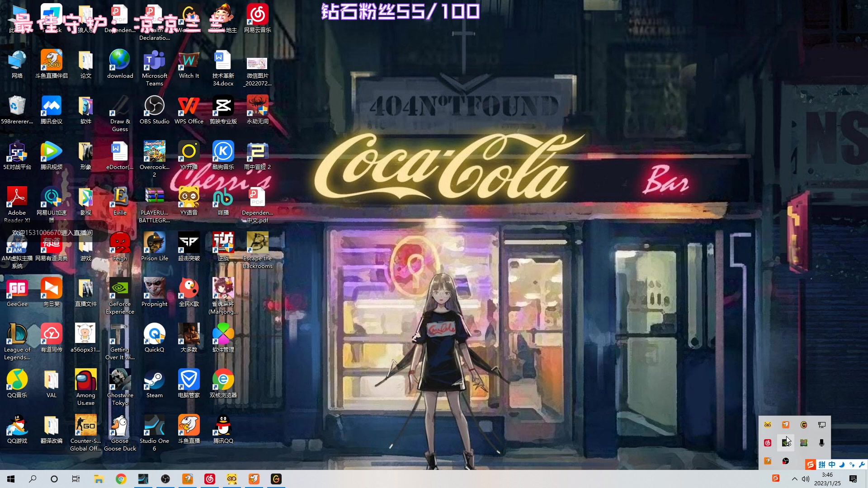The height and width of the screenshot is (488, 868).
Task: Collapse the hidden tray icons chevron
Action: [x=794, y=479]
